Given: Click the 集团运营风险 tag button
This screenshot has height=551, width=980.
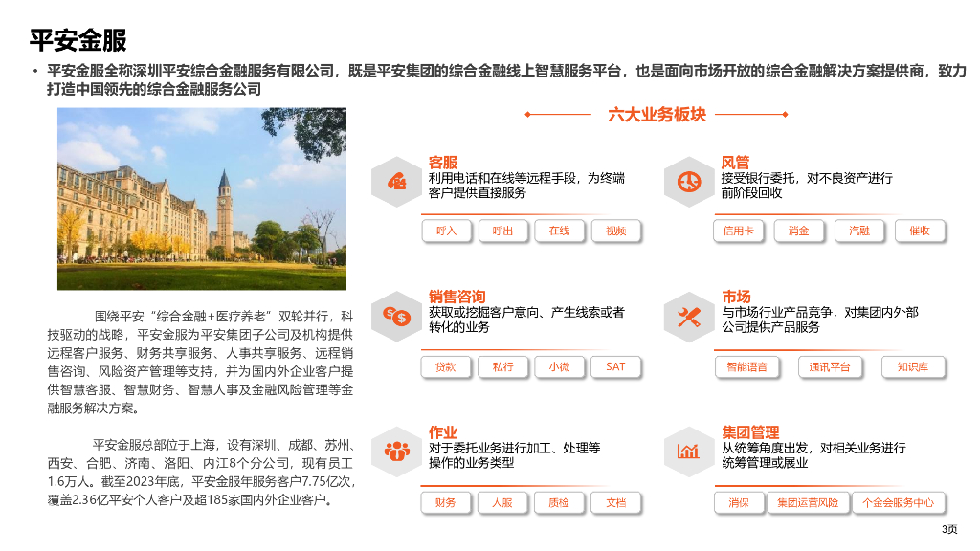Looking at the screenshot, I should [x=808, y=503].
